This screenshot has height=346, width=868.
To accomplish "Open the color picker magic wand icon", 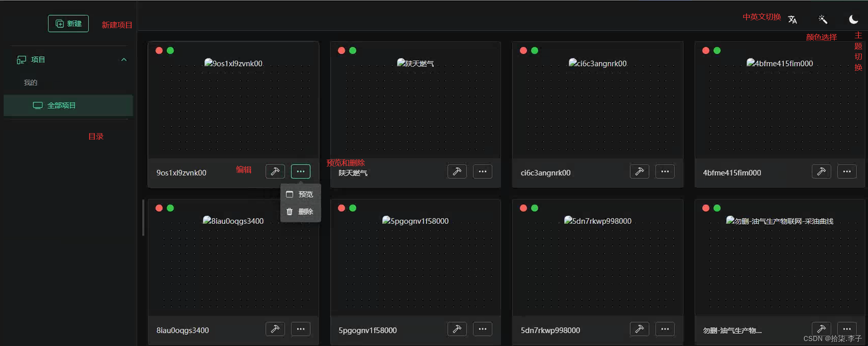I will tap(823, 20).
